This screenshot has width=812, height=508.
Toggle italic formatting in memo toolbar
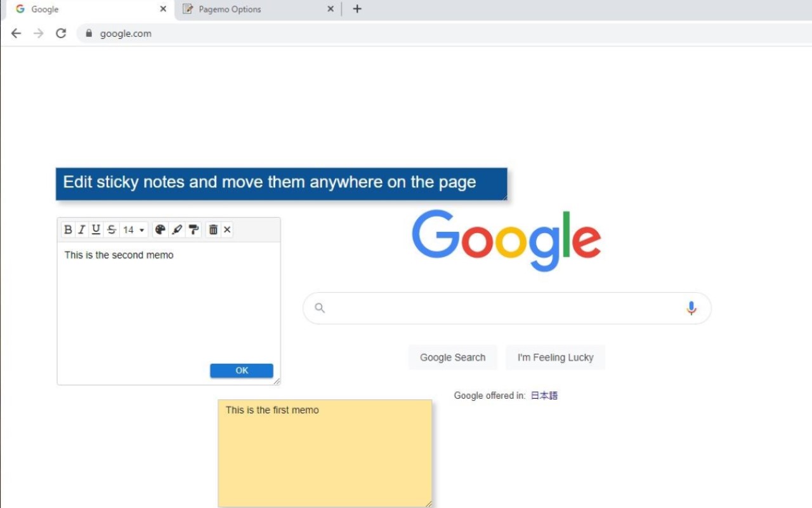tap(81, 230)
